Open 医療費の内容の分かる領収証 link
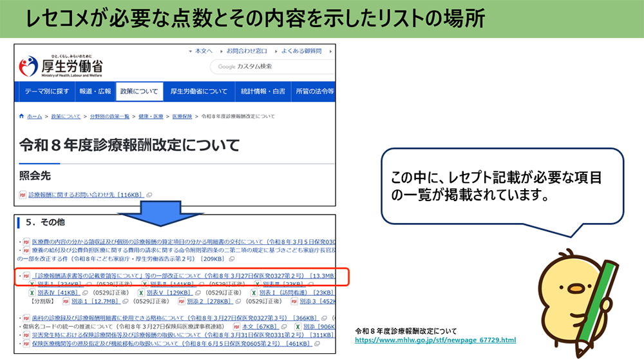This screenshot has height=359, width=644. point(184,242)
